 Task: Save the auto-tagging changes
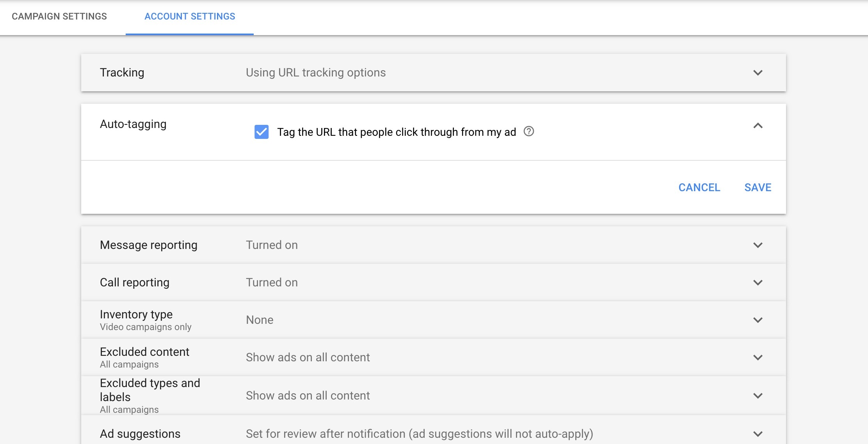pos(758,187)
